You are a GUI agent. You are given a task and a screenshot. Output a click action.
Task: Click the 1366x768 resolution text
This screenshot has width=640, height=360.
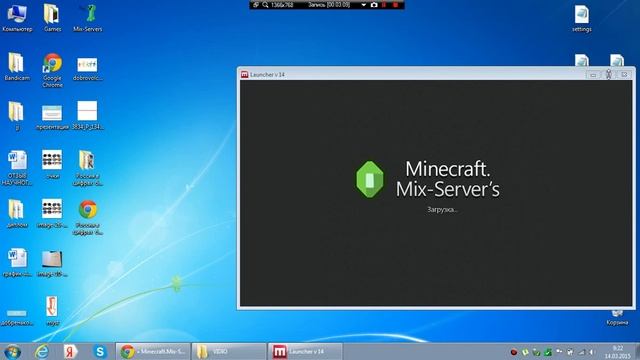[x=282, y=5]
